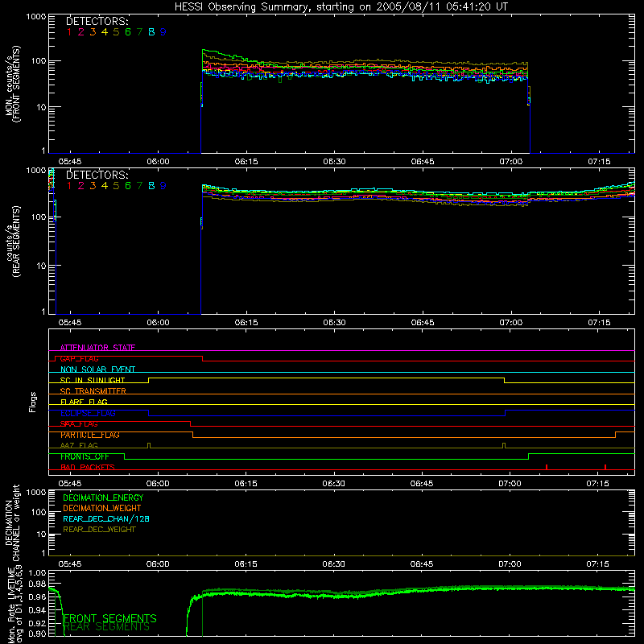Click MON. counts/s (FRONT SEGMENTS) axis title
Viewport: 644px width, 644px height.
click(12, 84)
